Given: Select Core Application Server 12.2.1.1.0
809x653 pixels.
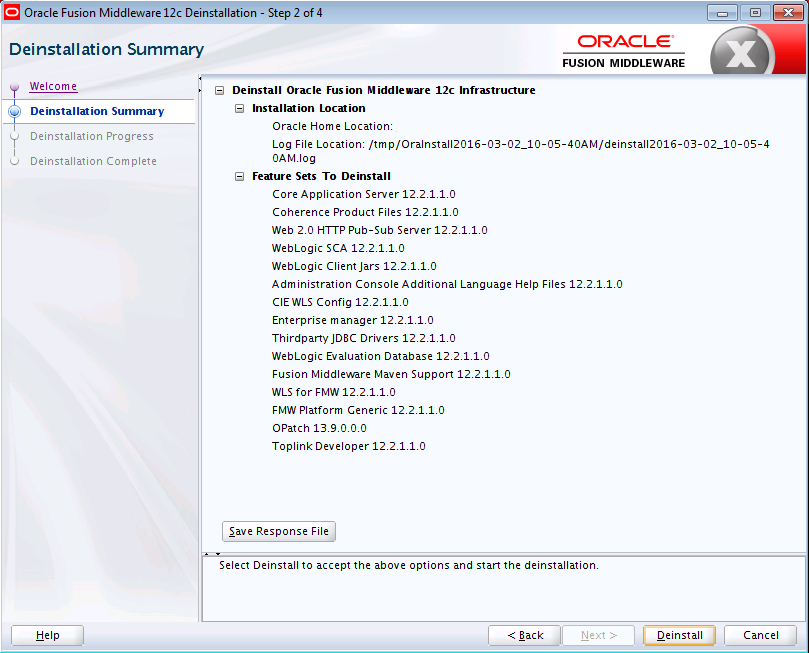Looking at the screenshot, I should (x=364, y=194).
